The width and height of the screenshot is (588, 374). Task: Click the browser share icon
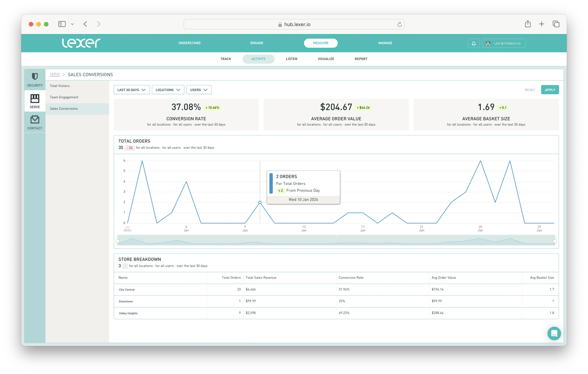click(x=528, y=24)
